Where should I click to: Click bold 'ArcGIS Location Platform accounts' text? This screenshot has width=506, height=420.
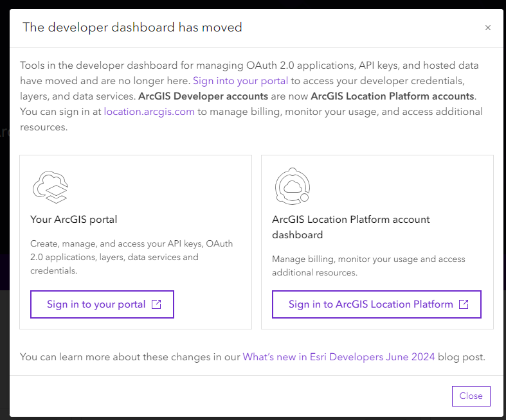coord(392,96)
